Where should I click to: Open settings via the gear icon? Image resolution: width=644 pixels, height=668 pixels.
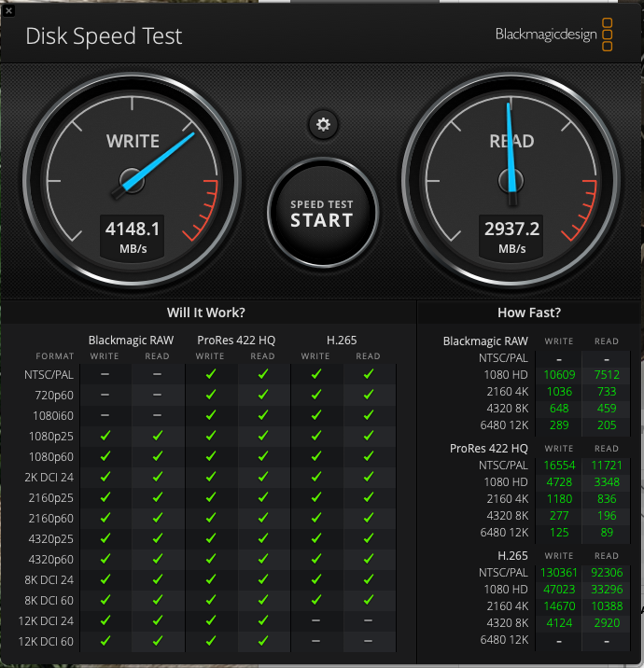pyautogui.click(x=323, y=124)
